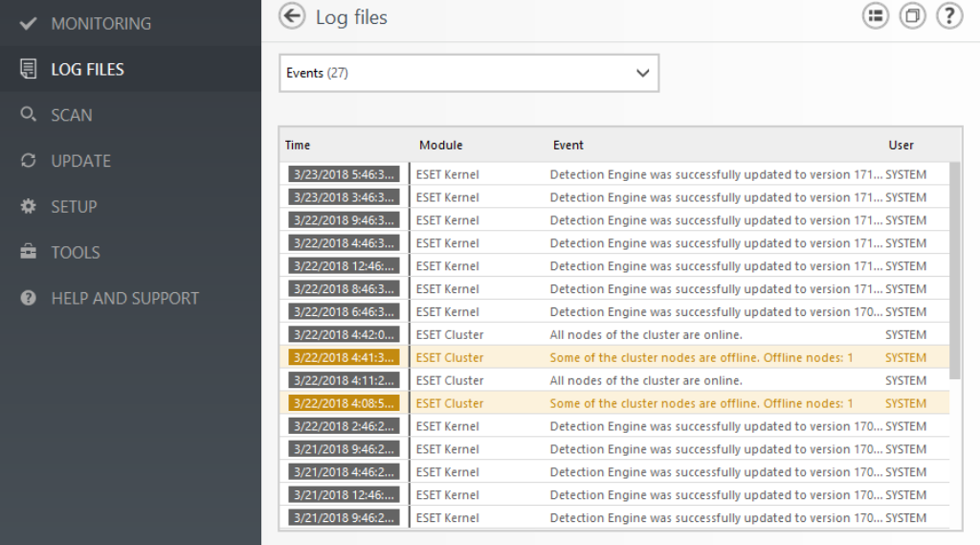
Task: Click the Scan magnifier icon
Action: [28, 115]
